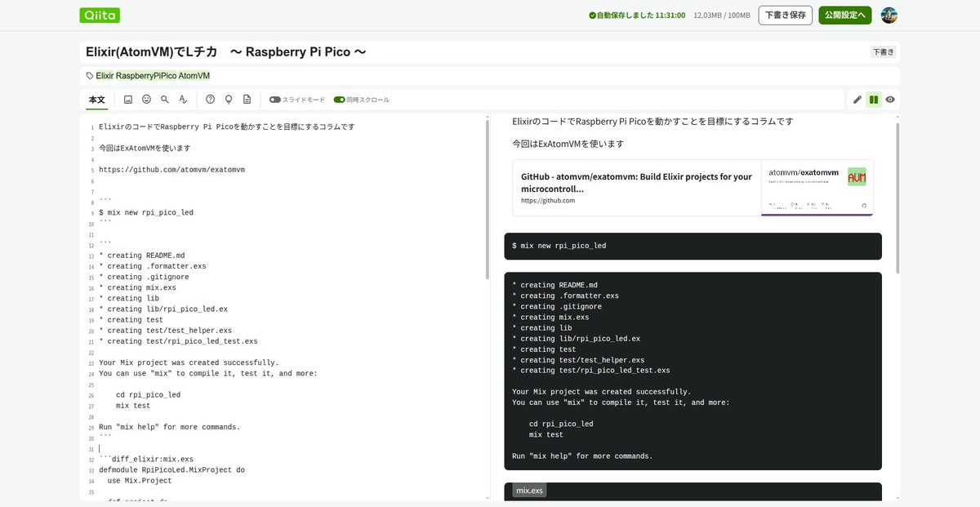Screen dimensions: 980x507
Task: Open the lightbulb tips icon
Action: click(229, 100)
